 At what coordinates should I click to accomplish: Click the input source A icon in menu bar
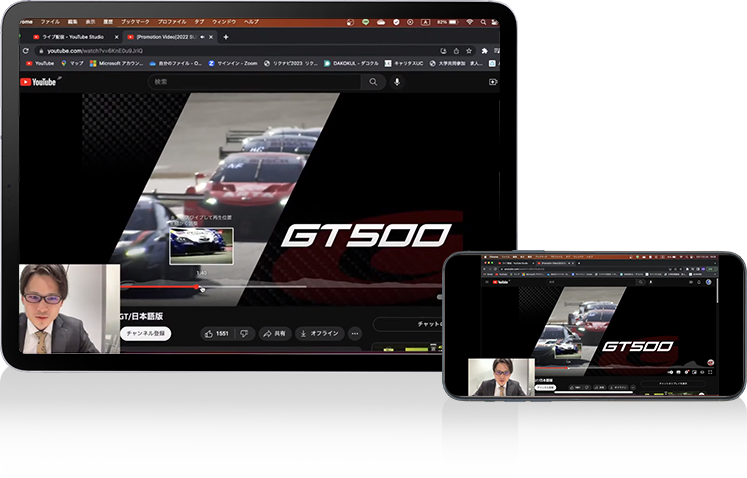pos(425,22)
